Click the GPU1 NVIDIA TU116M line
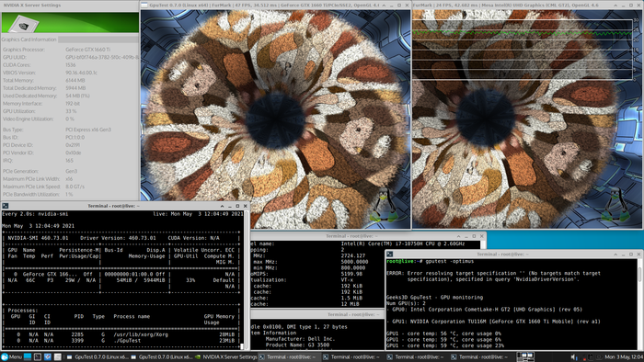 click(x=493, y=322)
